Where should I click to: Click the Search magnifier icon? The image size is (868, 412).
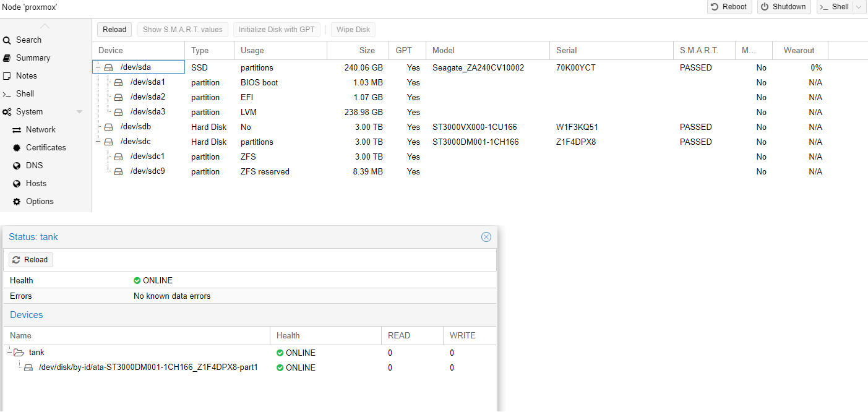[x=7, y=40]
